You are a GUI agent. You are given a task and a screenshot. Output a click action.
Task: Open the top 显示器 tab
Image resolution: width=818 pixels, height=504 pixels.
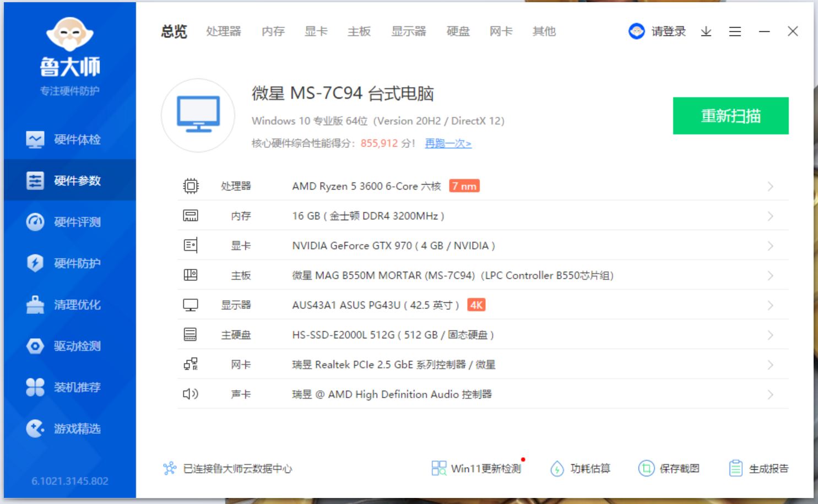(409, 31)
